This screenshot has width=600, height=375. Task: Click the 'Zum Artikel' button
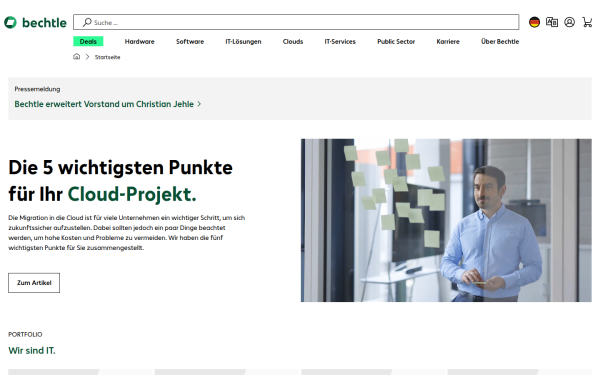click(34, 283)
